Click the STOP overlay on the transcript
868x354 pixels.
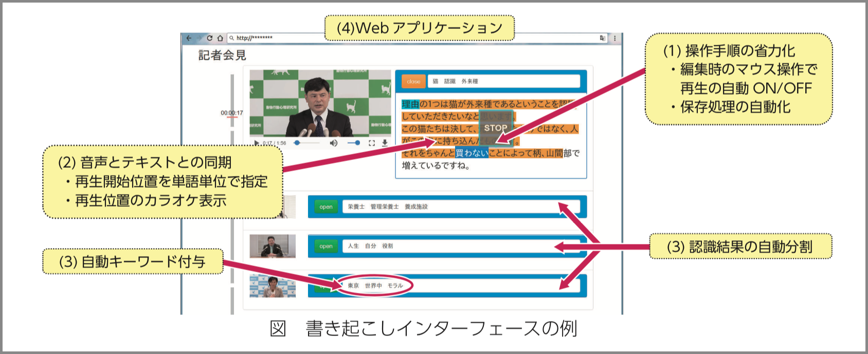[496, 128]
